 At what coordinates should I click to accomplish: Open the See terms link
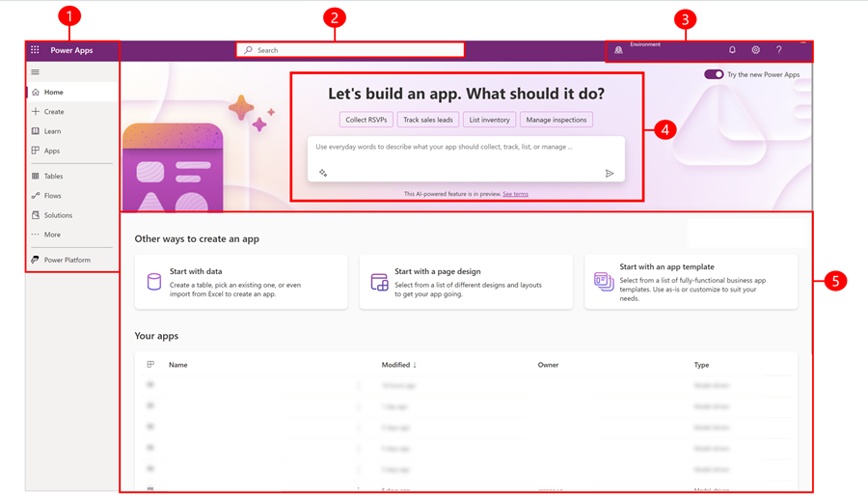pos(515,194)
